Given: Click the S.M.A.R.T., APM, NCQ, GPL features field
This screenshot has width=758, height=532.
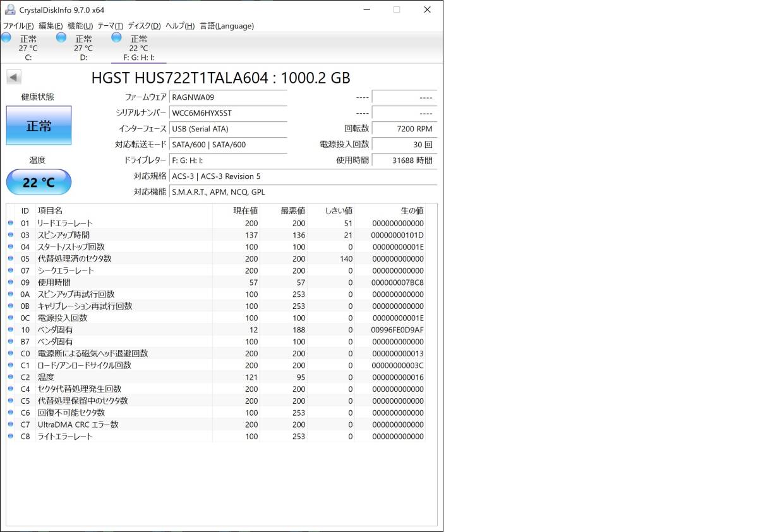Looking at the screenshot, I should tap(303, 192).
